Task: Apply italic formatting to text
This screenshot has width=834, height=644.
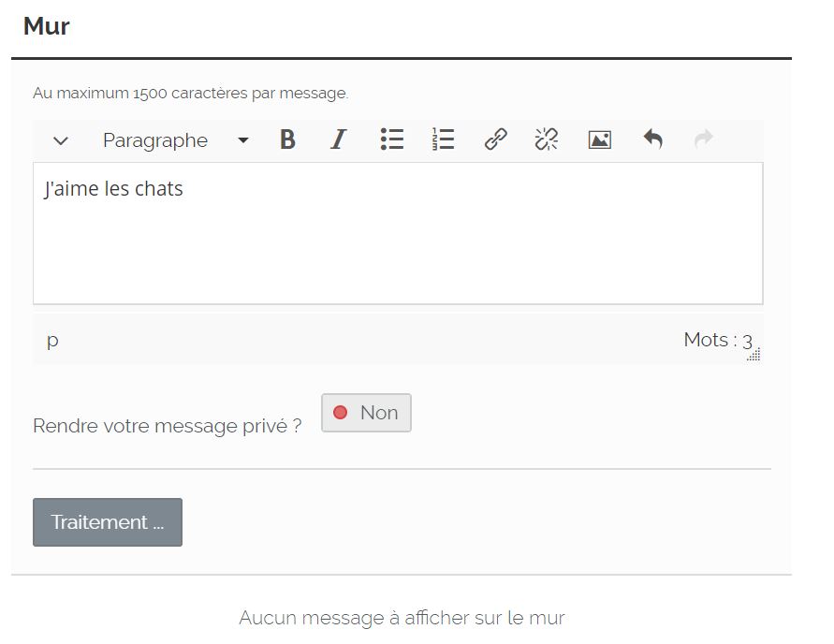Action: 338,140
